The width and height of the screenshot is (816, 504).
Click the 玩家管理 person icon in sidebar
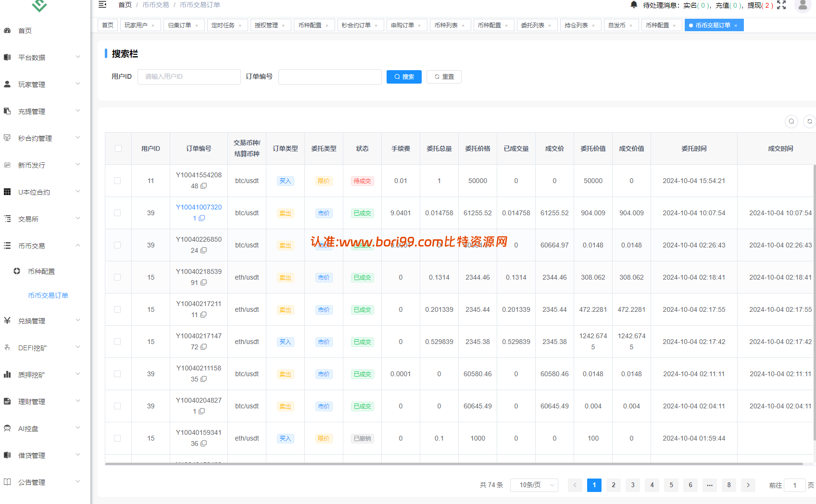7,84
